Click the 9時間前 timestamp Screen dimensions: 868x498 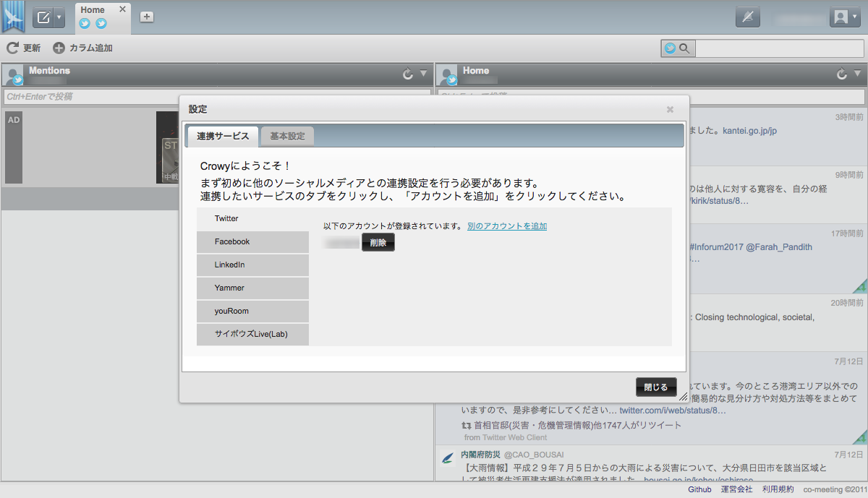[x=849, y=175]
